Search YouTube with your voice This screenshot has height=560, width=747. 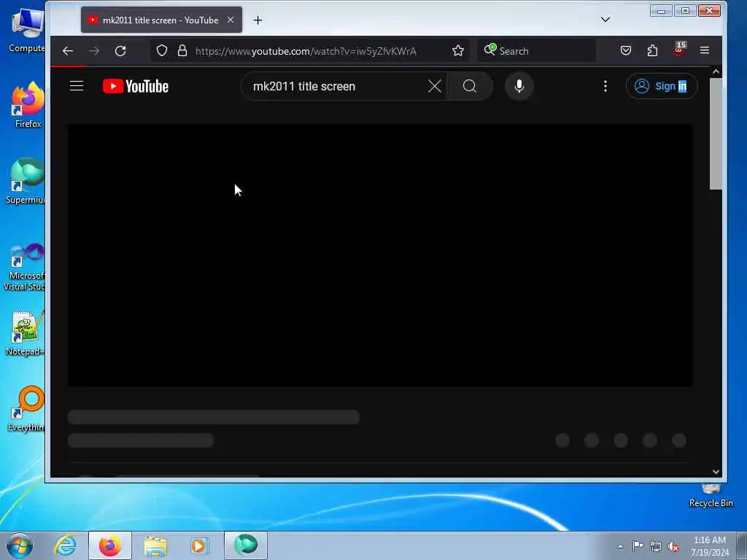(519, 86)
